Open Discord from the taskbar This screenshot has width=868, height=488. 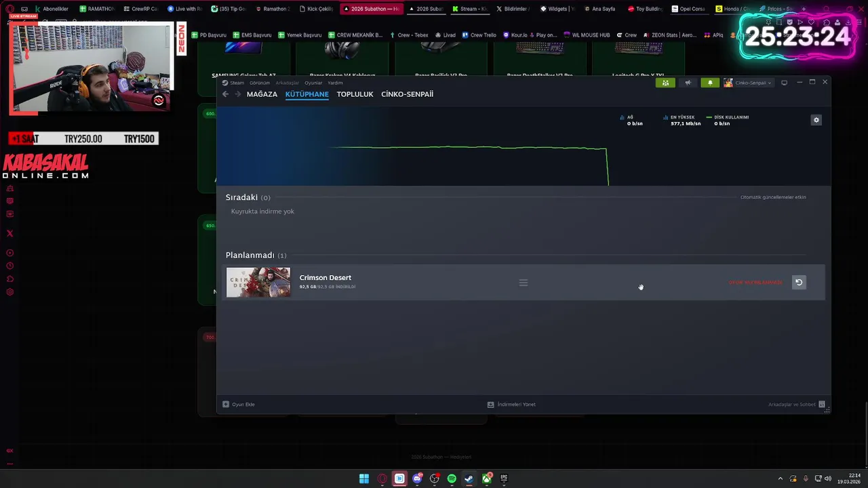pyautogui.click(x=417, y=479)
